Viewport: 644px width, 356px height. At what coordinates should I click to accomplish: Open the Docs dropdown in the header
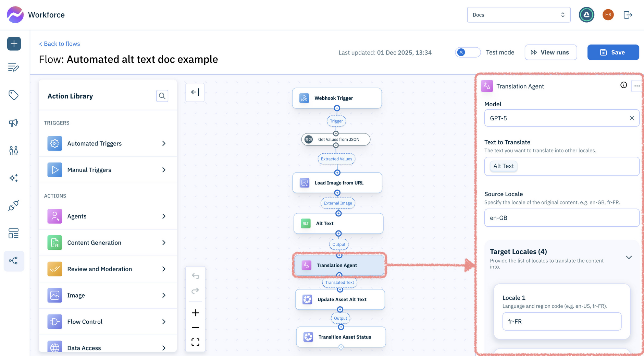tap(518, 14)
